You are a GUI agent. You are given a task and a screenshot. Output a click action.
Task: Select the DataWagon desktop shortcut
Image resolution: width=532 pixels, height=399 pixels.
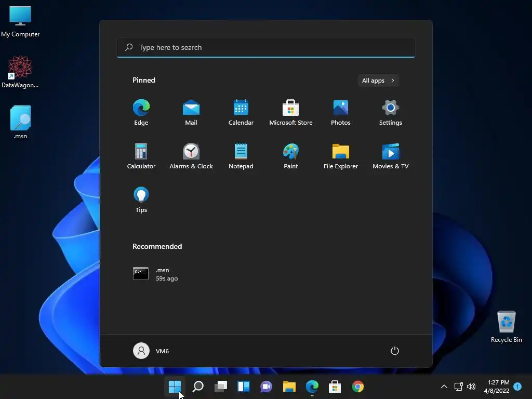click(x=20, y=72)
